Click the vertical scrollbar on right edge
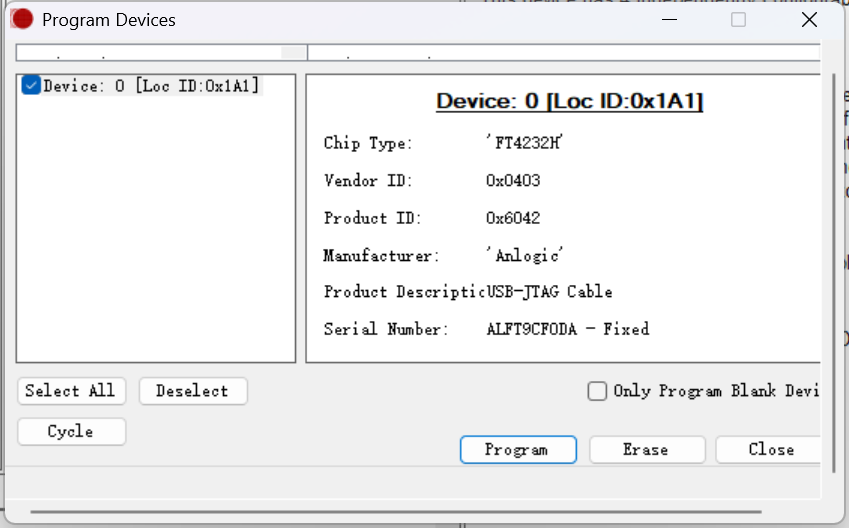The width and height of the screenshot is (849, 528). click(x=834, y=273)
